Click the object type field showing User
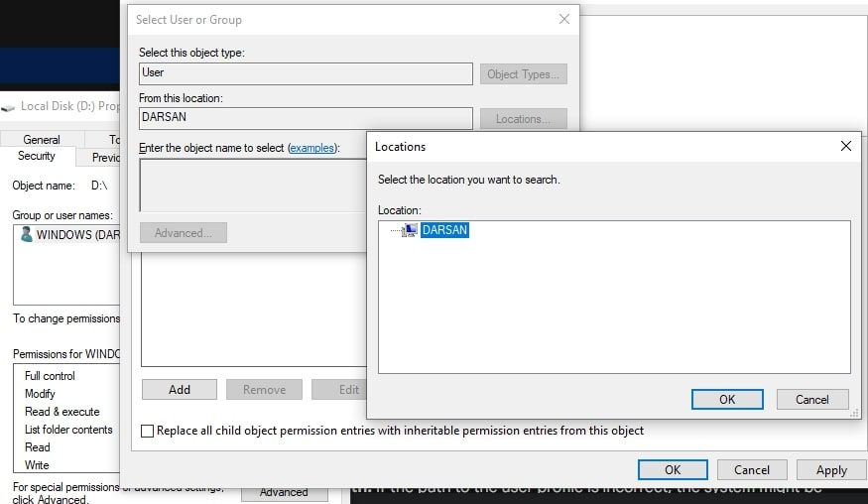This screenshot has width=868, height=504. [306, 73]
